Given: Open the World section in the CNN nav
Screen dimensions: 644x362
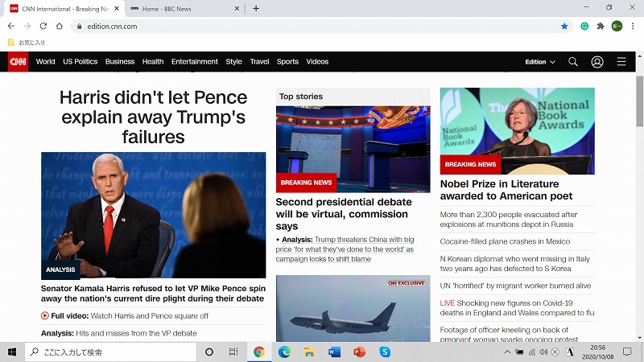Looking at the screenshot, I should (x=45, y=62).
